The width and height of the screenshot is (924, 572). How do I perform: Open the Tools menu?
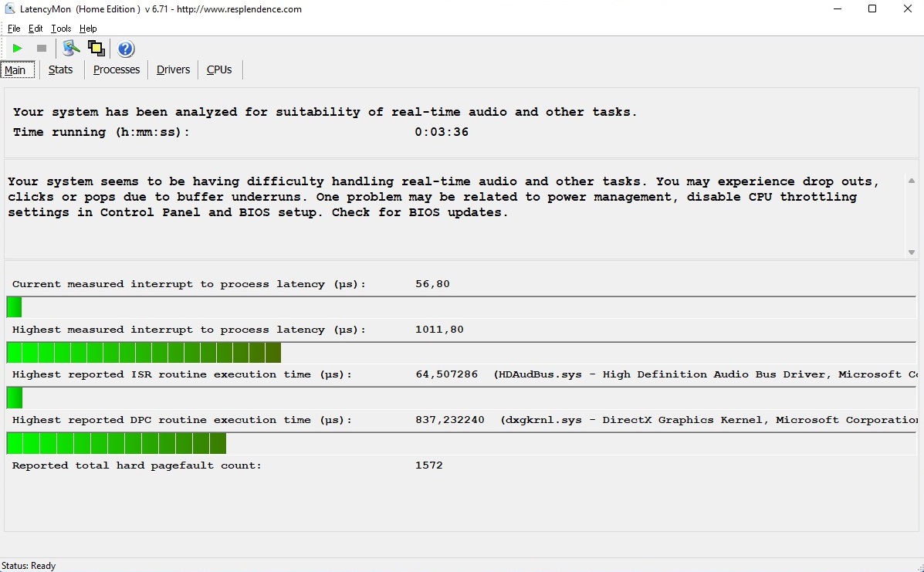pyautogui.click(x=61, y=29)
